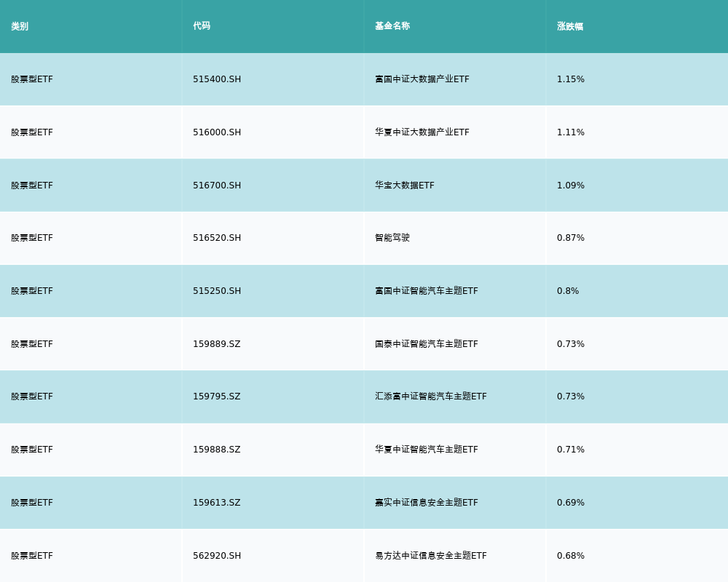Select code 516520.SH

coord(217,238)
